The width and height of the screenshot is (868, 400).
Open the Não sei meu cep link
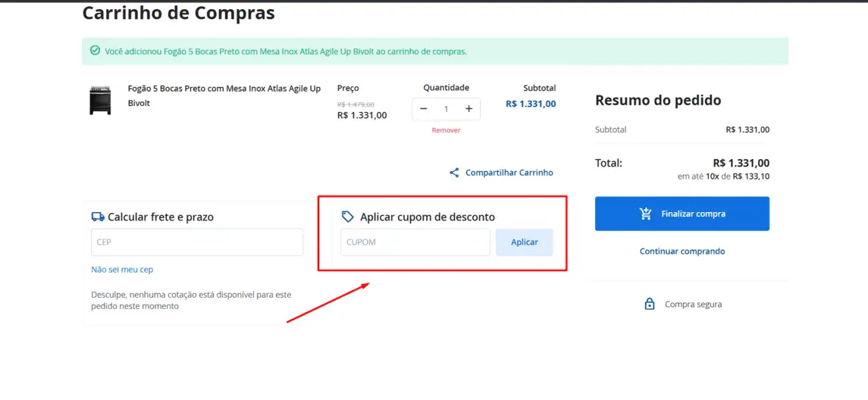click(x=122, y=270)
